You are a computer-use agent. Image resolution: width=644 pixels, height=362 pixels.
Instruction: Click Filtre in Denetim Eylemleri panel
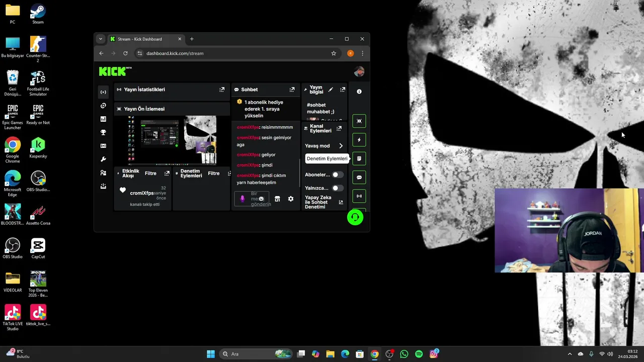[214, 173]
